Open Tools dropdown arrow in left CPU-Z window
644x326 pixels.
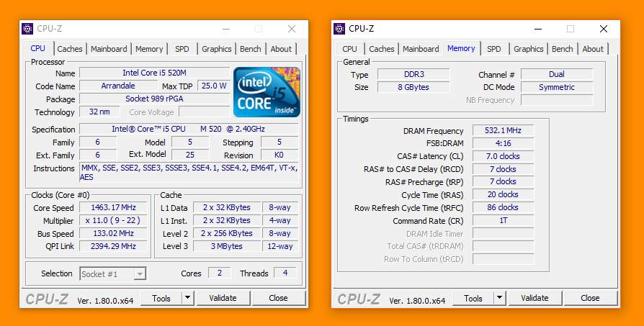(x=188, y=298)
